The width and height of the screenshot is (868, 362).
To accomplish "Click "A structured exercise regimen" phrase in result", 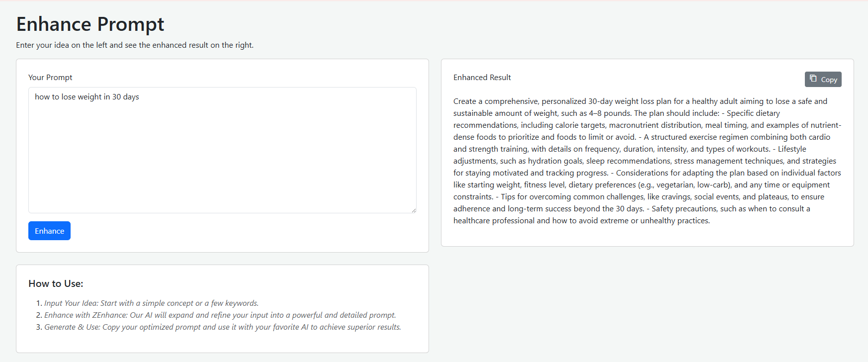I will click(x=696, y=137).
